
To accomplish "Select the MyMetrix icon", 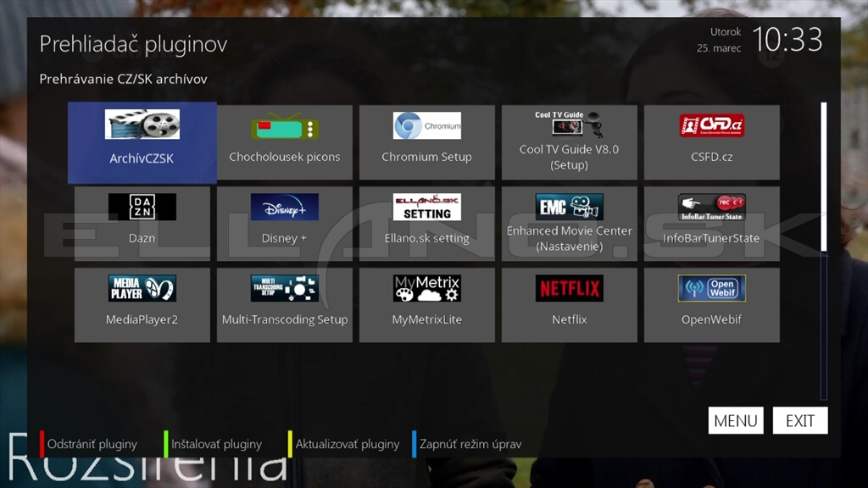I will 427,288.
